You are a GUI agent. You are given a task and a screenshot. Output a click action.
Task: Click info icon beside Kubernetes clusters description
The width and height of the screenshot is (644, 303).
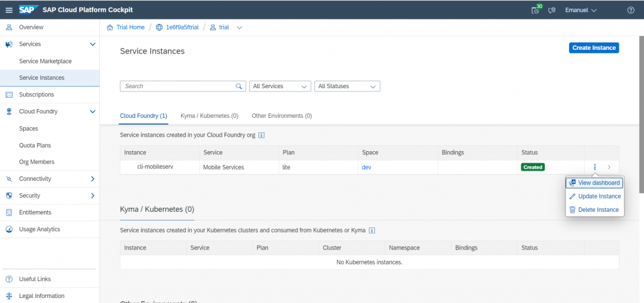coord(372,231)
